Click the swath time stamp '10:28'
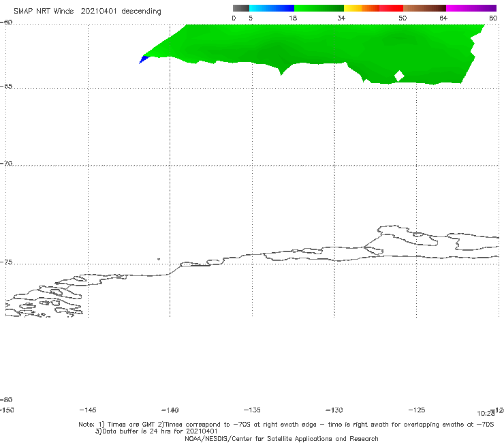The image size is (504, 443). [486, 414]
